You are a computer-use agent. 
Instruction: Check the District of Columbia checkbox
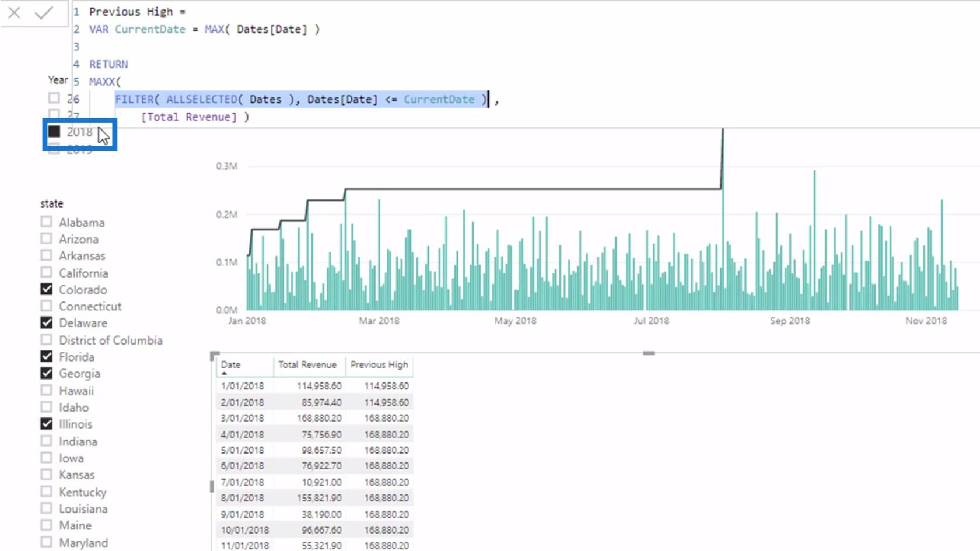pos(47,339)
